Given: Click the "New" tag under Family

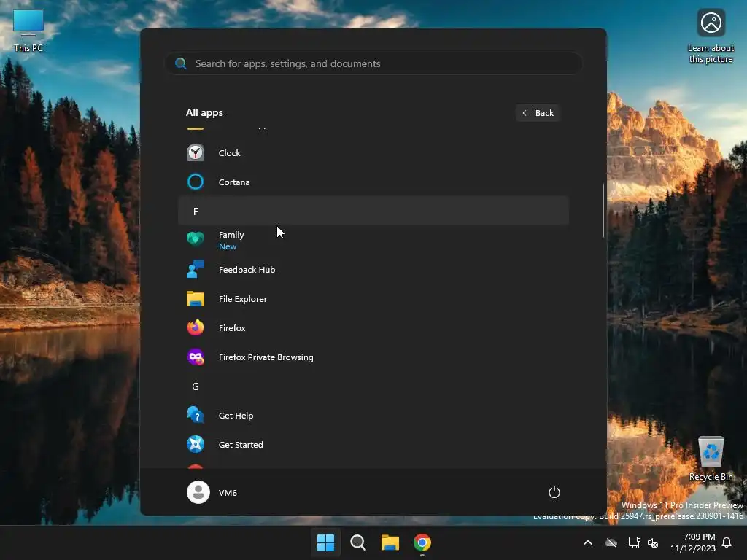Looking at the screenshot, I should tap(228, 246).
